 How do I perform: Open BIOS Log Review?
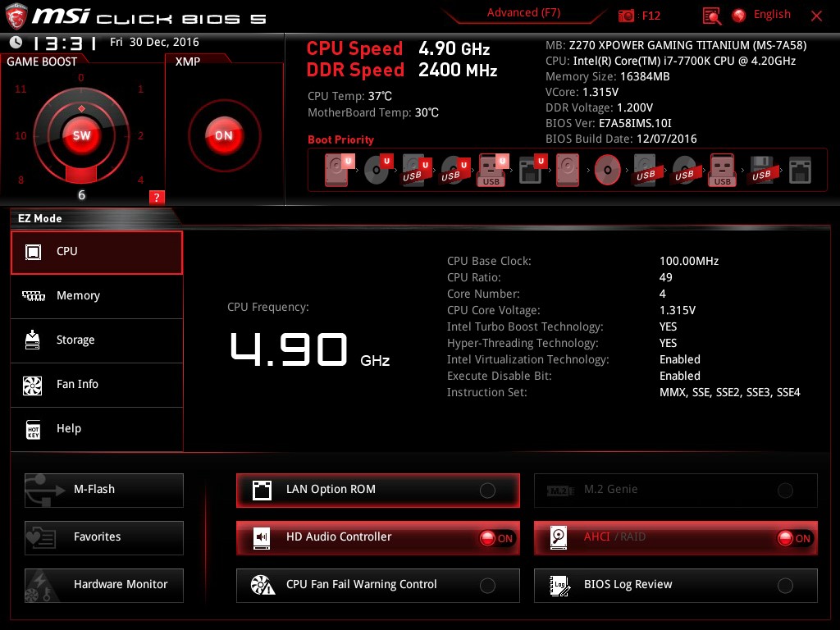pyautogui.click(x=675, y=585)
